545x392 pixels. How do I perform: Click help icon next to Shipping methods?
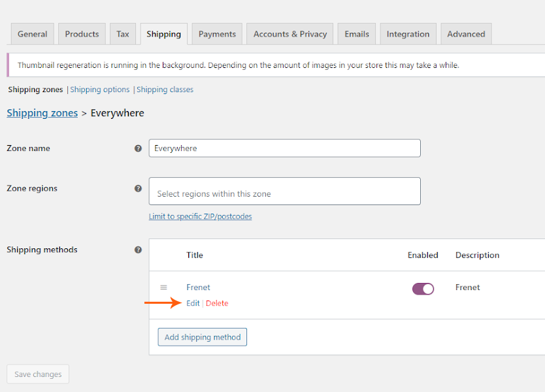pyautogui.click(x=138, y=250)
